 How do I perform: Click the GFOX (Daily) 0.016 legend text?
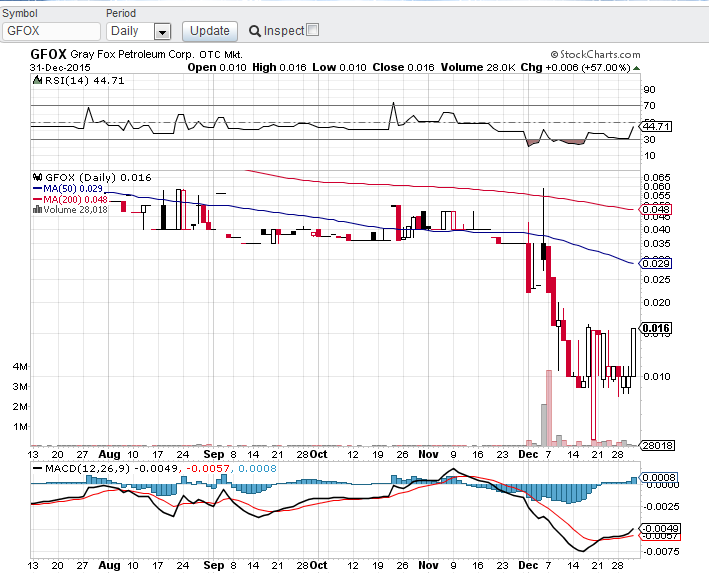99,177
